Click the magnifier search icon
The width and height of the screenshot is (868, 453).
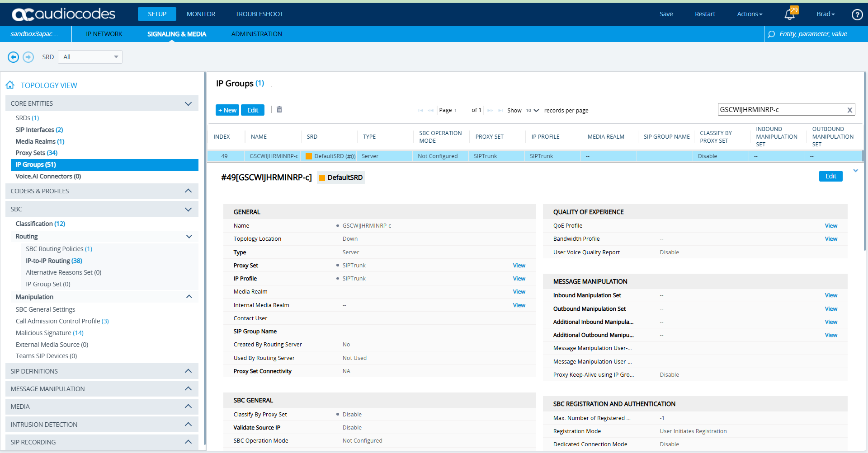click(x=771, y=34)
